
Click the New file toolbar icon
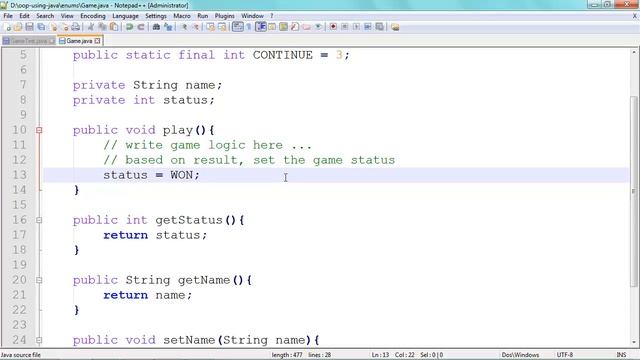(x=8, y=27)
